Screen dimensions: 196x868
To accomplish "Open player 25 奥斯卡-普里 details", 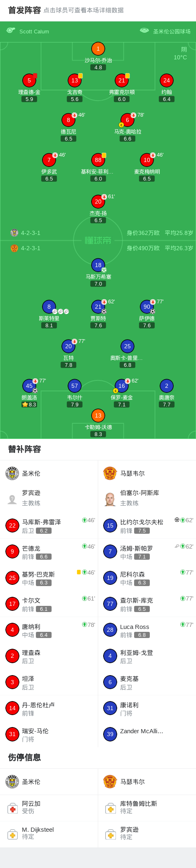I will pyautogui.click(x=128, y=346).
